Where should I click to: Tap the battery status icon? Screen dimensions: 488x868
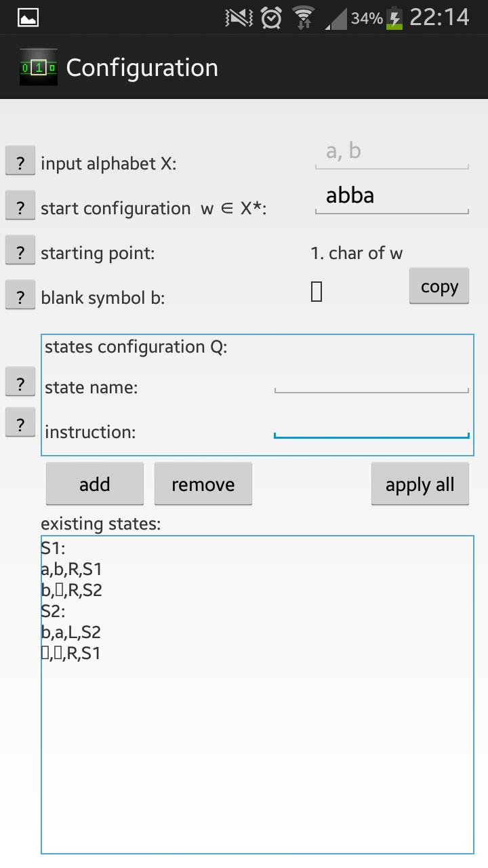(x=394, y=18)
